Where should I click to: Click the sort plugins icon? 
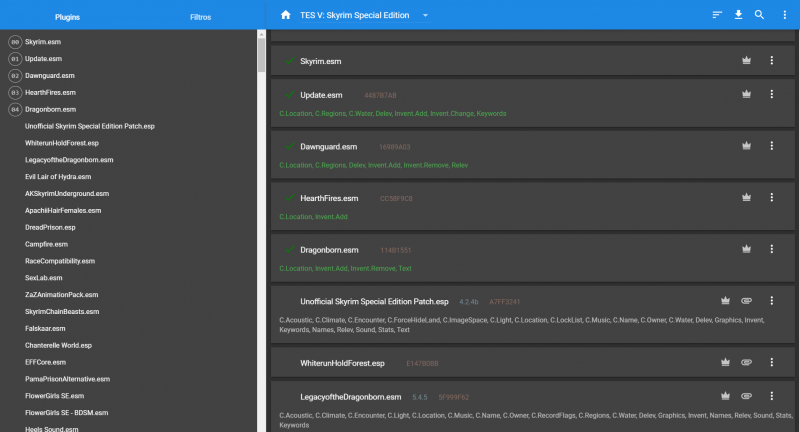click(717, 15)
